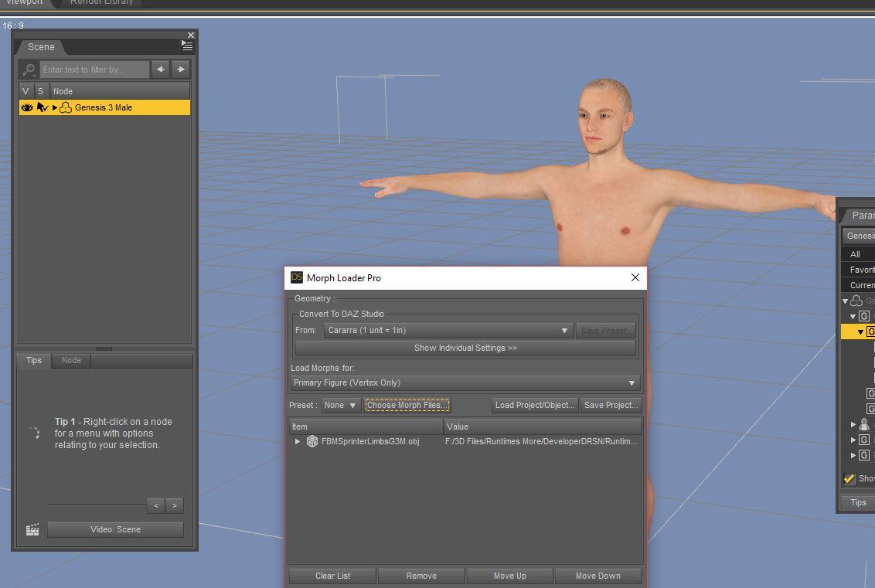
Task: Switch to the Node tab
Action: [x=71, y=360]
